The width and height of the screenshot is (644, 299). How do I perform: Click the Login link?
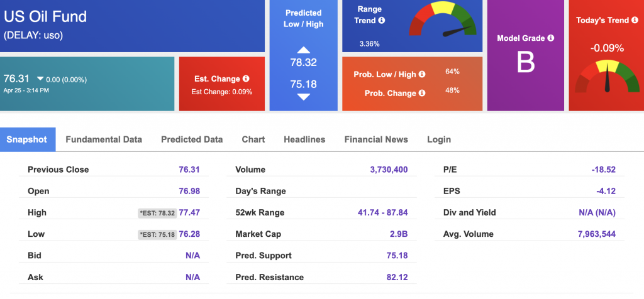click(439, 139)
